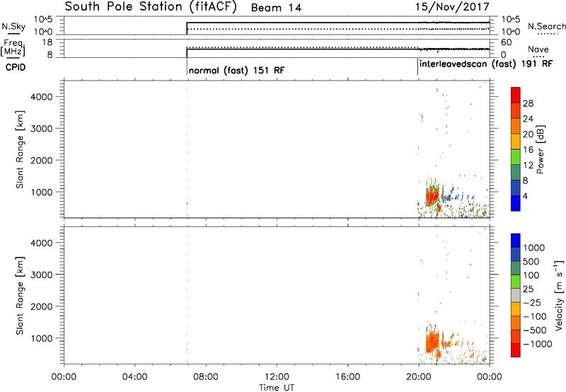Click the 'N.Search' legend label

tap(546, 26)
